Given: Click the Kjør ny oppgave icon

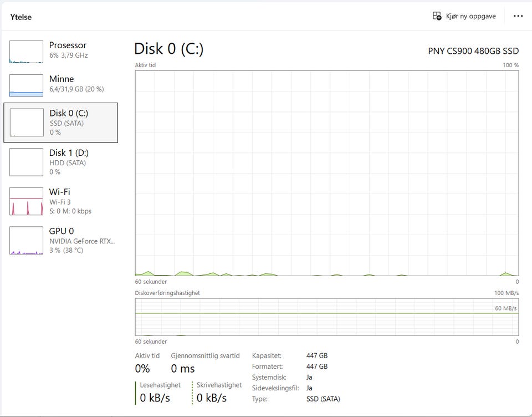Looking at the screenshot, I should click(x=437, y=16).
